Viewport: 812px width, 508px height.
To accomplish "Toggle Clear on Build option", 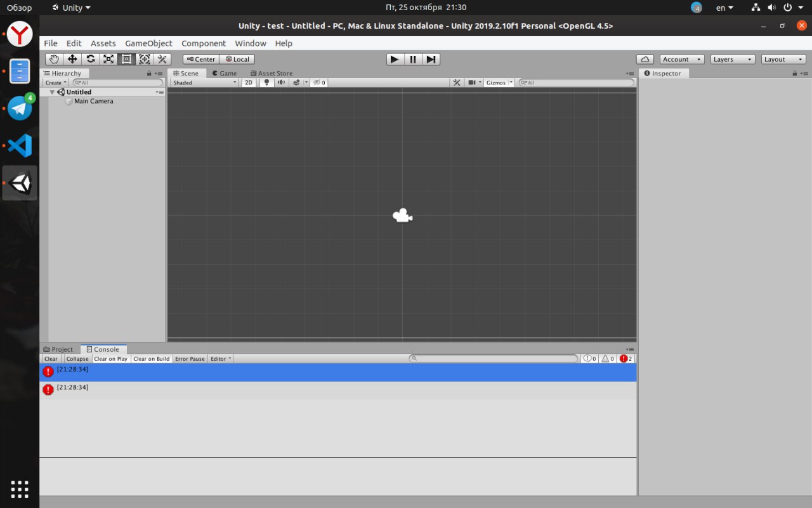I will pos(152,359).
